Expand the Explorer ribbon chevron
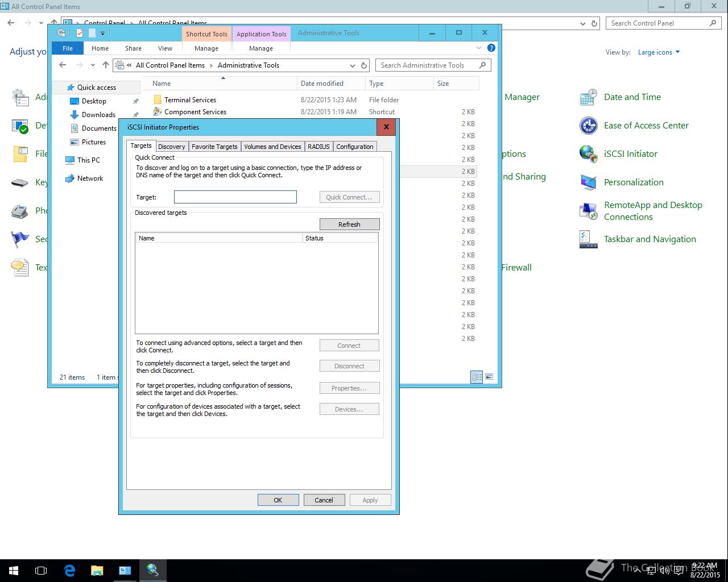 pos(479,48)
